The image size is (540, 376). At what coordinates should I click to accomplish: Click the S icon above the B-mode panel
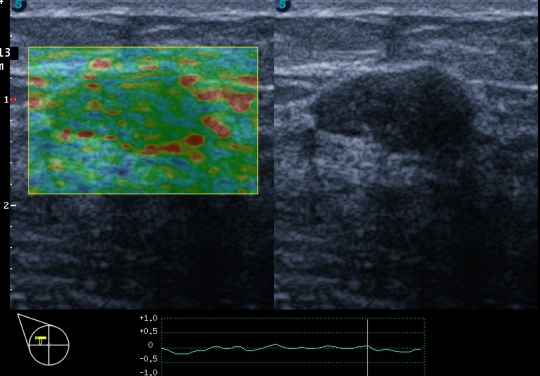point(283,5)
